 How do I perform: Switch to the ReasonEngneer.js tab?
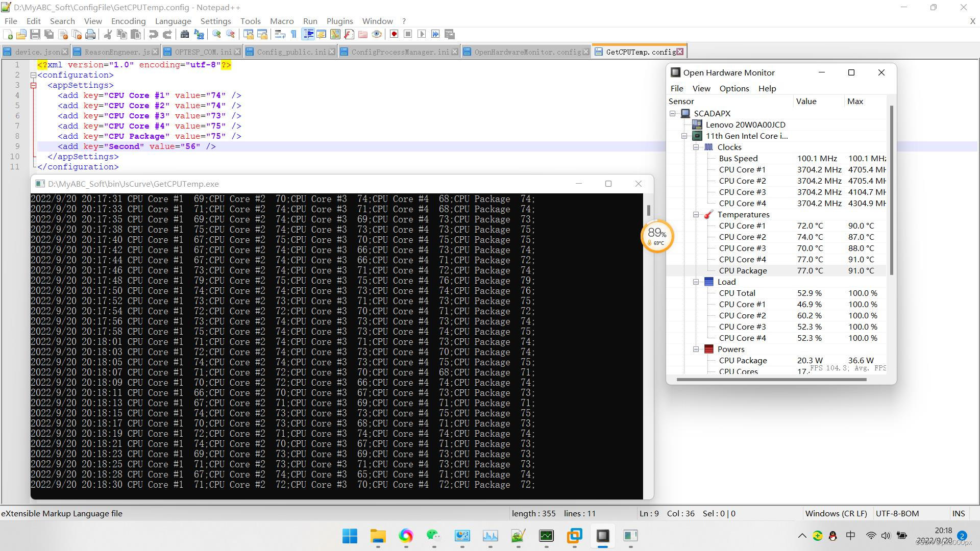click(117, 52)
